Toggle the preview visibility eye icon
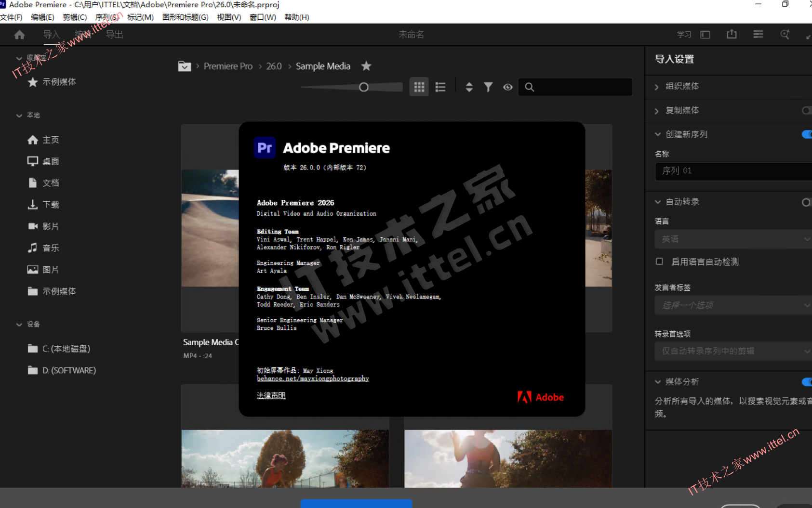The height and width of the screenshot is (508, 812). [507, 87]
